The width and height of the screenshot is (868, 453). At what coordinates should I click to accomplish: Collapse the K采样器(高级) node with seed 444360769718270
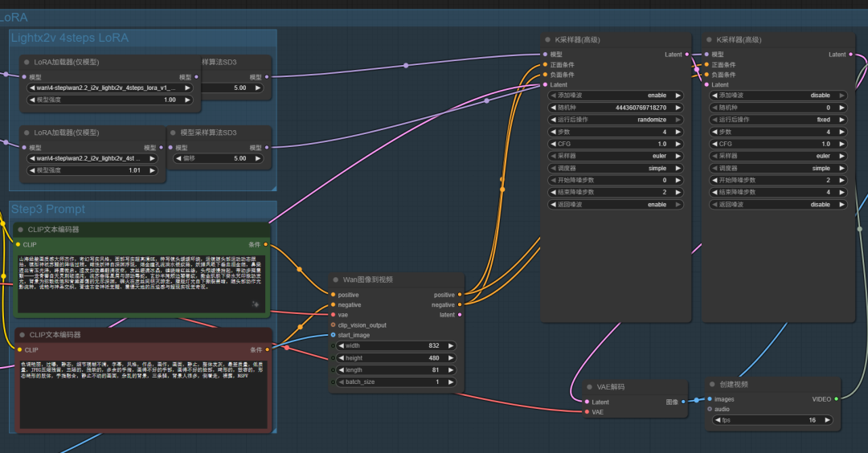pyautogui.click(x=547, y=40)
